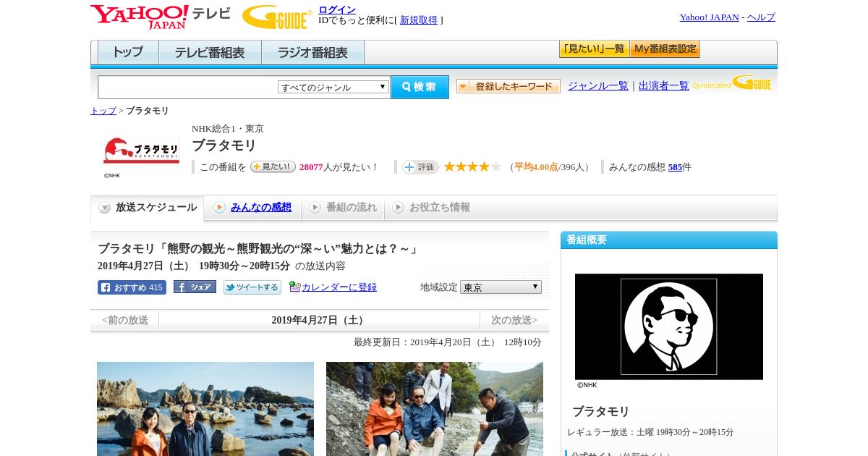This screenshot has height=456, width=868.
Task: Click the keyword search input field
Action: 187,87
